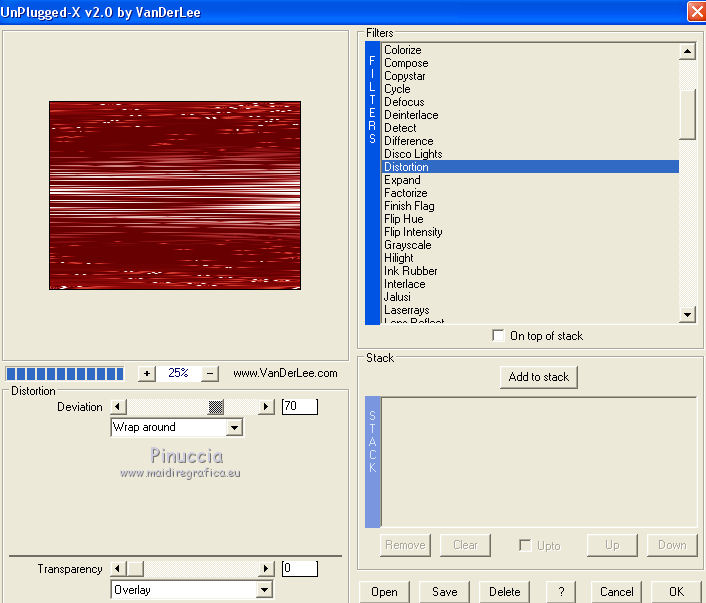
Task: Click the Deviation slider thumb
Action: click(216, 407)
